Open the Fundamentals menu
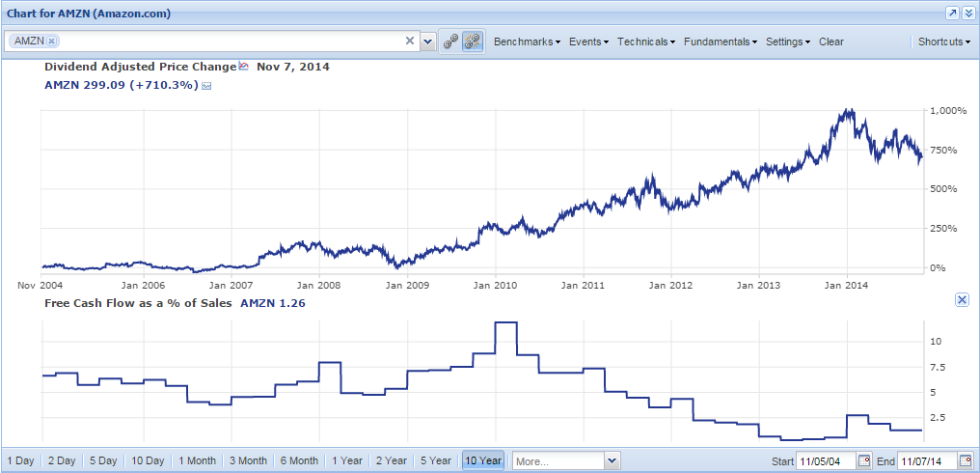 click(721, 42)
